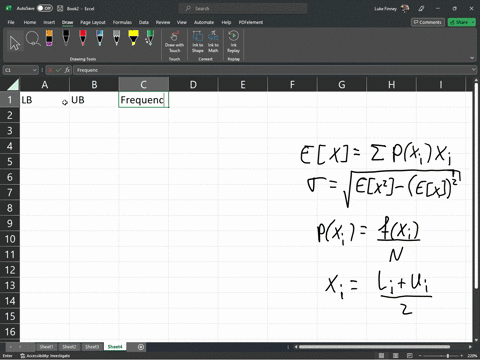
Task: Start Ink Replay
Action: 233,42
